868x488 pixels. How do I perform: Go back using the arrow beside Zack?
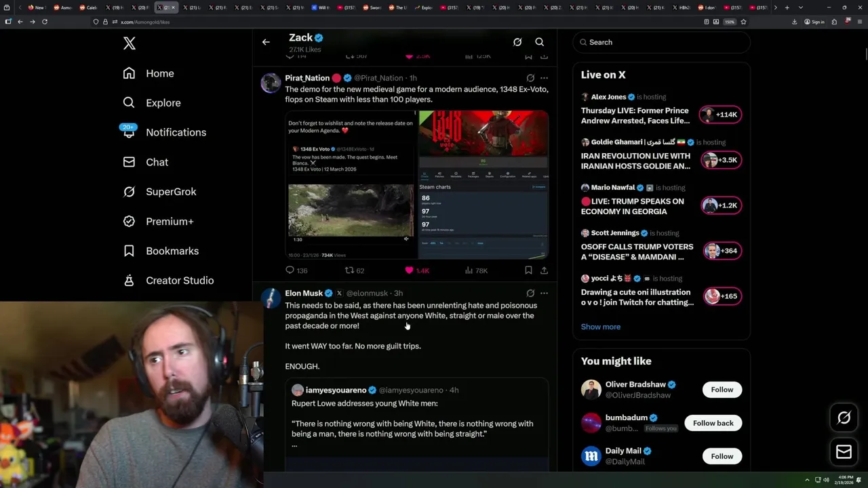click(266, 42)
